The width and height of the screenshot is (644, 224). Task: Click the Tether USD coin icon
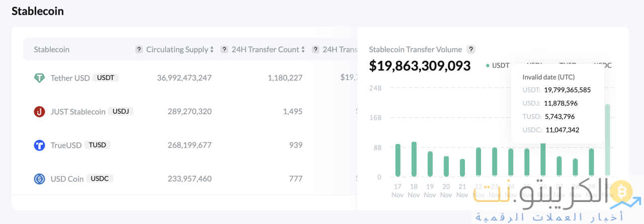pyautogui.click(x=40, y=78)
